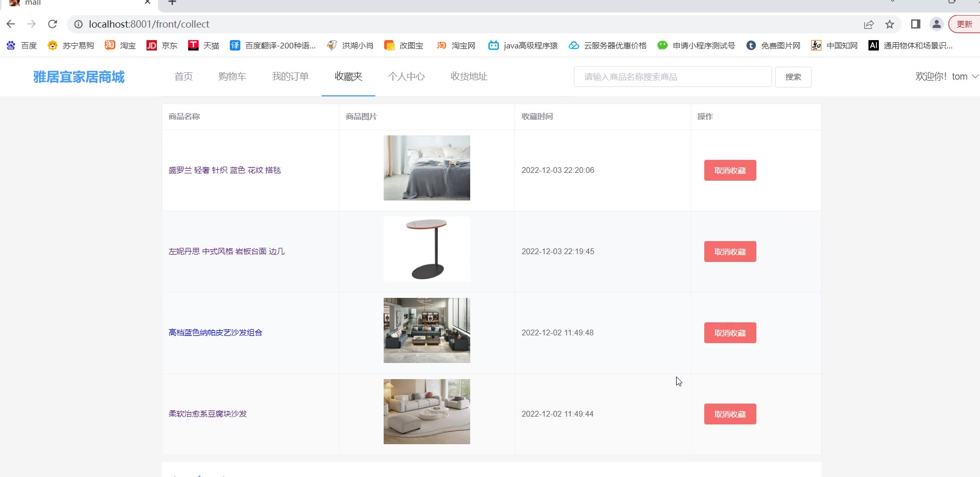The image size is (980, 477).
Task: Open java高级程序猿 bookmark
Action: [523, 45]
